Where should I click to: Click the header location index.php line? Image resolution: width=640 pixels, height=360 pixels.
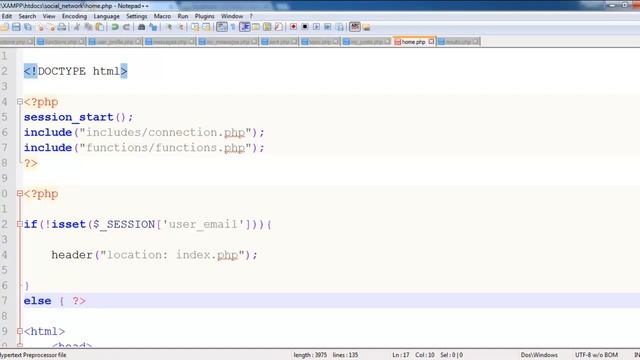[154, 255]
